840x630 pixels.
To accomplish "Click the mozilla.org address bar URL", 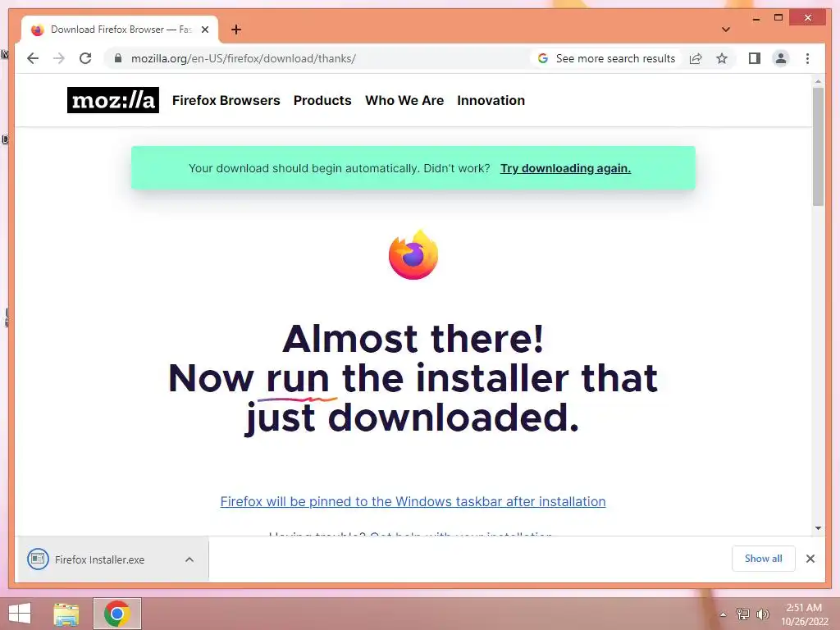I will (243, 58).
